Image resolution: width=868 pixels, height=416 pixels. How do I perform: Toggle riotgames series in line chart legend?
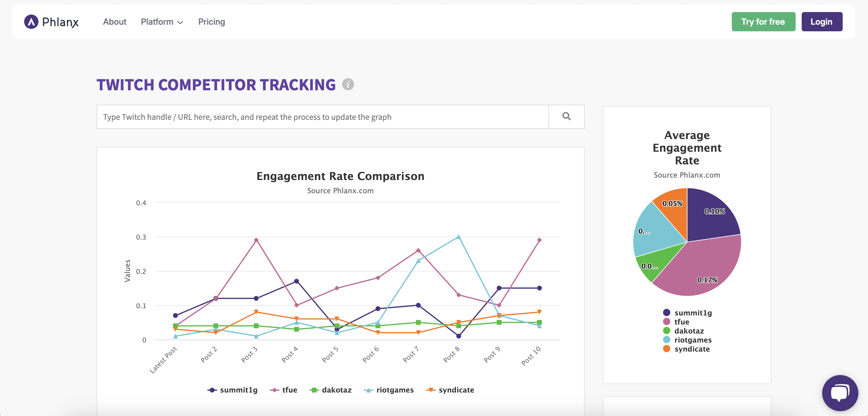[x=389, y=390]
